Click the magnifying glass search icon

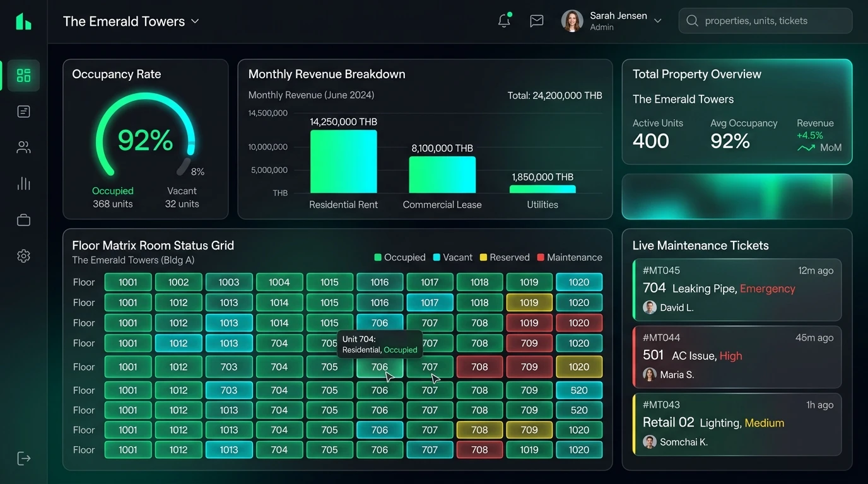click(692, 21)
